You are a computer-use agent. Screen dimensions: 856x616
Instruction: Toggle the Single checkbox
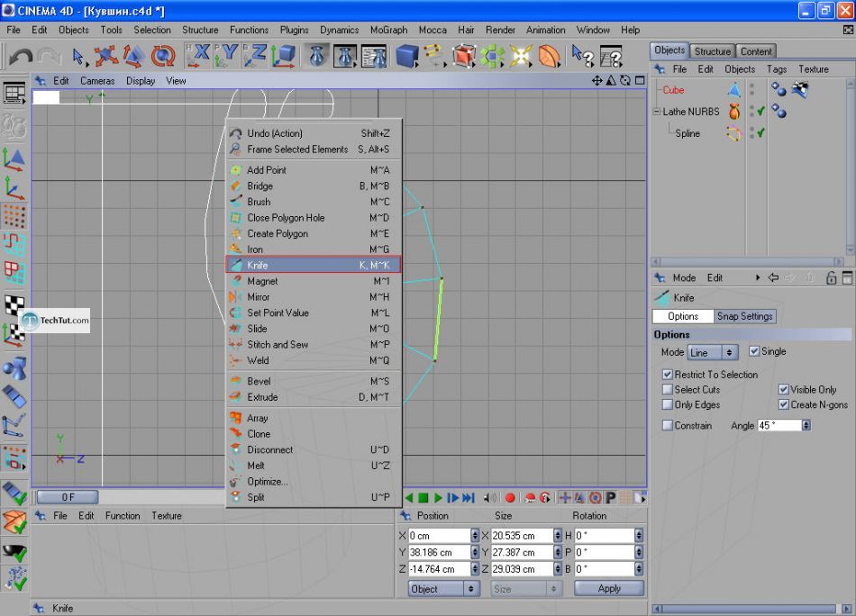(754, 351)
